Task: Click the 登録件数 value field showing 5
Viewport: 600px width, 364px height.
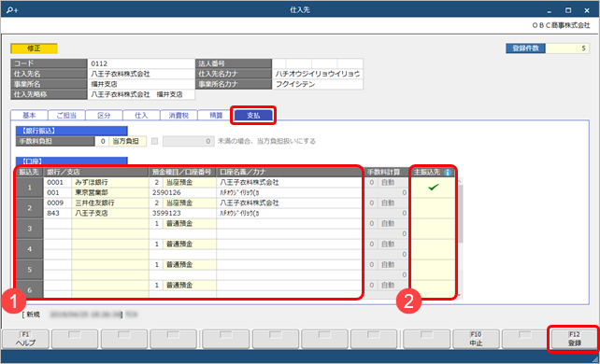Action: pyautogui.click(x=567, y=49)
